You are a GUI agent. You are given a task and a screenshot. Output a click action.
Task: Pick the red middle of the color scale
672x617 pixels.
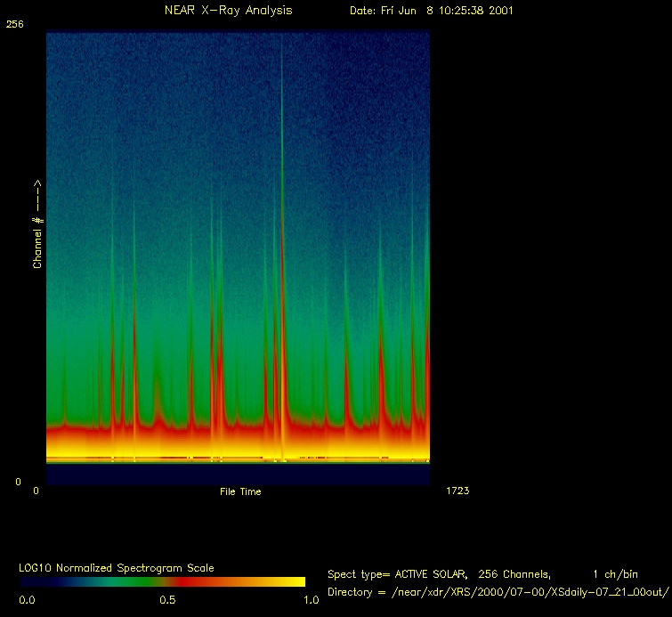(x=178, y=581)
